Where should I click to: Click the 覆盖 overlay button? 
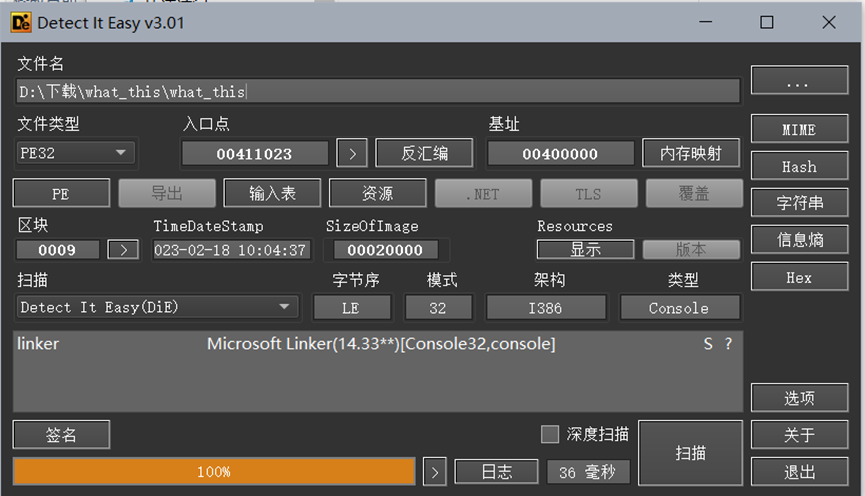[x=694, y=194]
